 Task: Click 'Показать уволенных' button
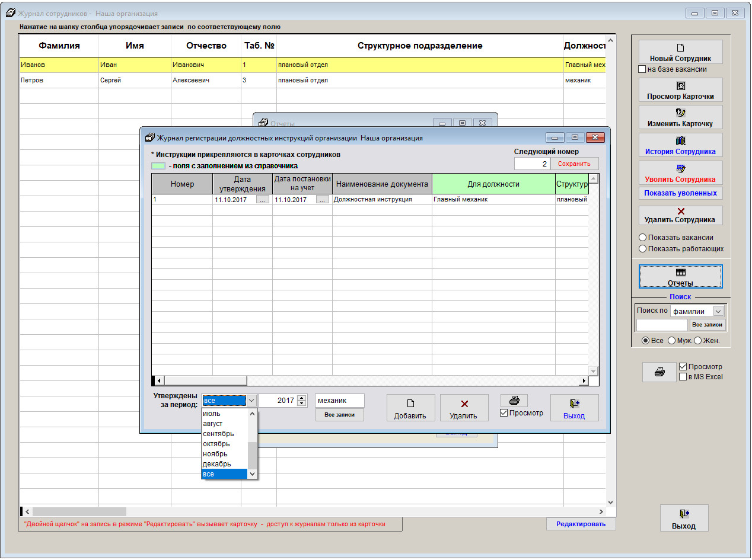680,193
